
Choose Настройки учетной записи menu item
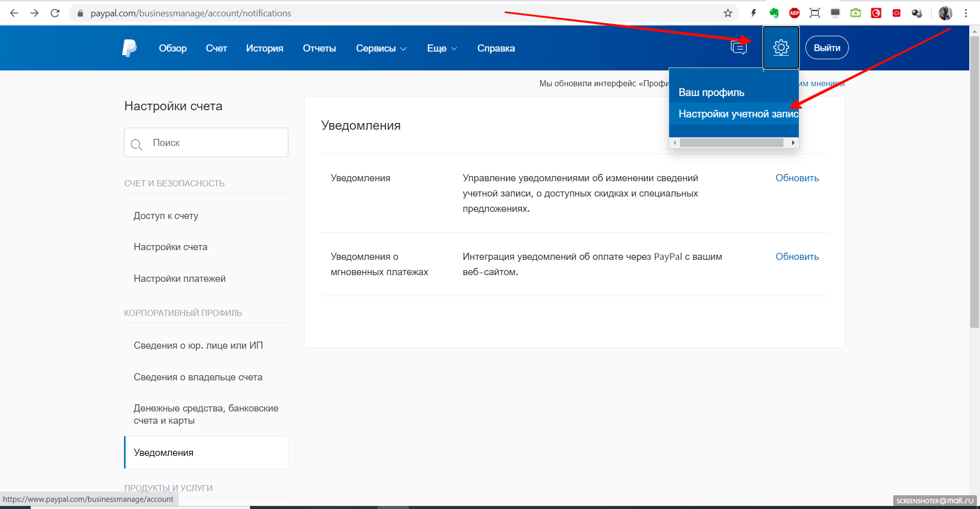[x=738, y=114]
